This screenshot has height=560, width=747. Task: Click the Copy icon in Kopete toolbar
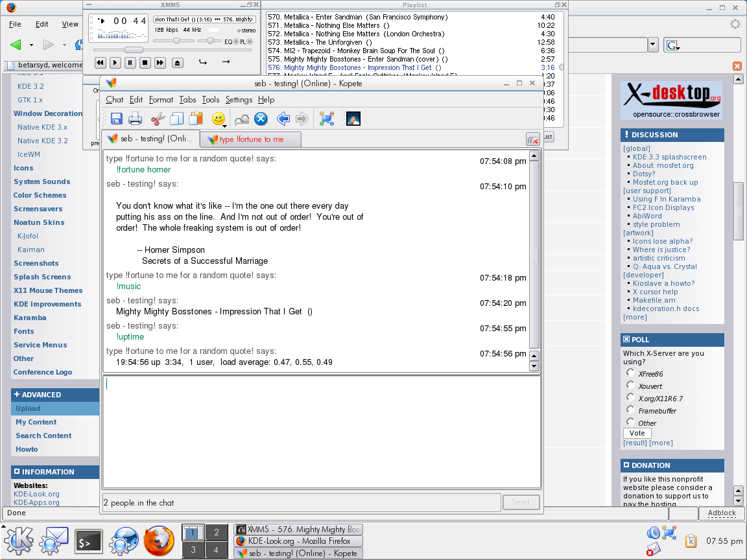pos(177,119)
